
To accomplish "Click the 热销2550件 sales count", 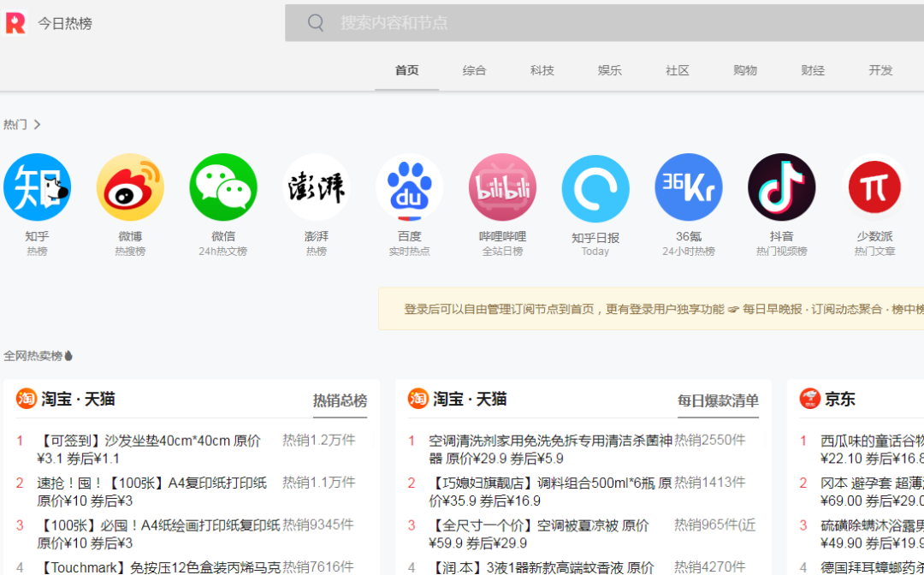I will pos(710,440).
